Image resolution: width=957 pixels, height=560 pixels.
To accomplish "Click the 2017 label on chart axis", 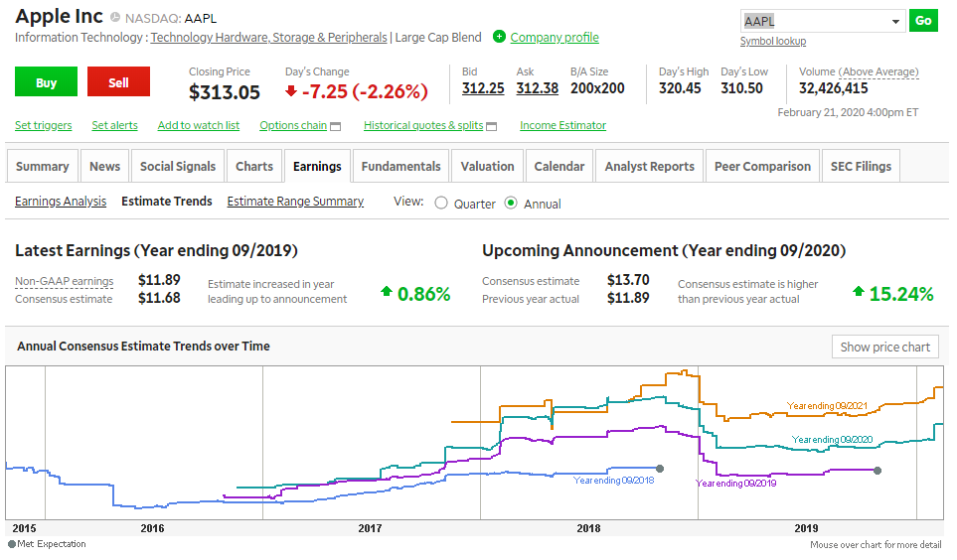I will click(370, 528).
